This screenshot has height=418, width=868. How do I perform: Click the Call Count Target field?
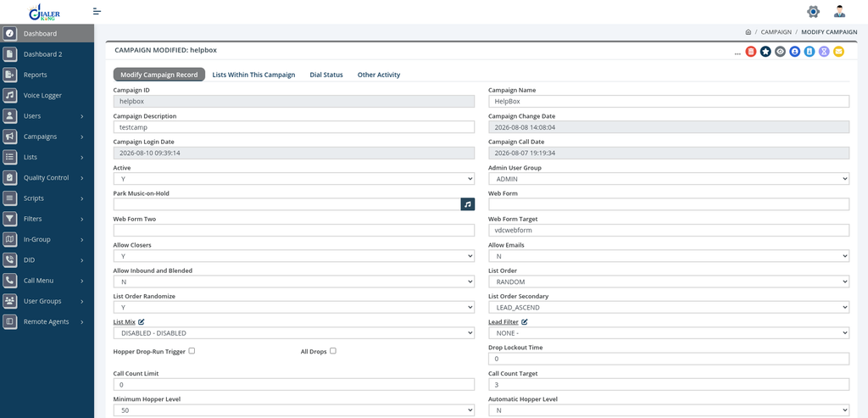point(669,385)
